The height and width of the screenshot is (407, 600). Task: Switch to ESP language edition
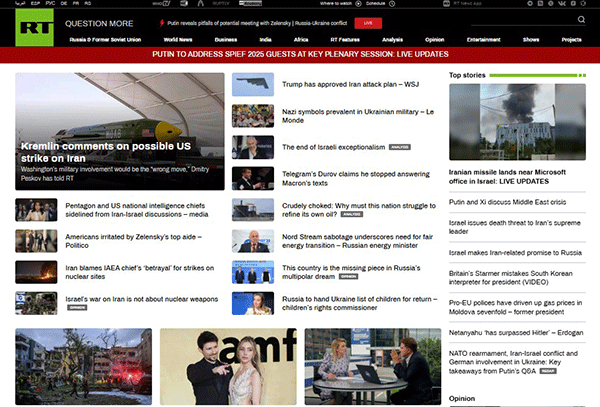click(x=35, y=3)
